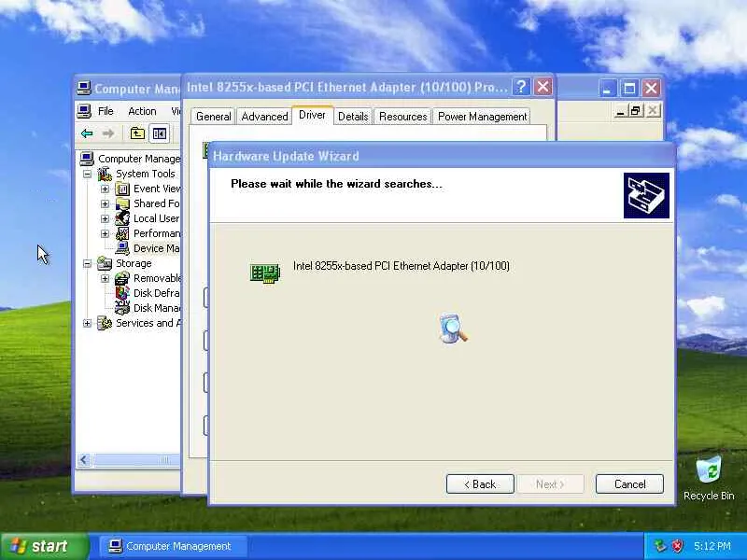Switch to the Advanced tab
747x560 pixels.
click(264, 116)
